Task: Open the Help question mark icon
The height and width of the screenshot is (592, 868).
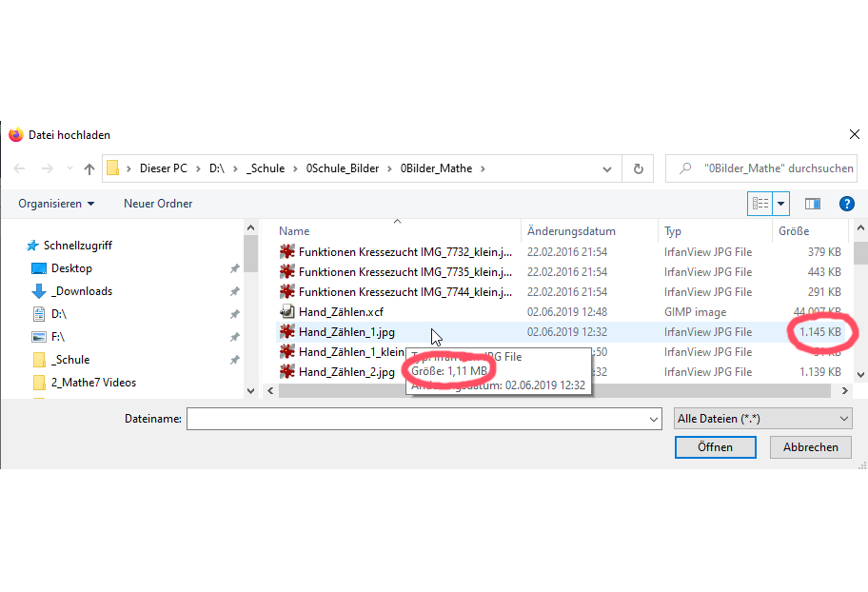Action: tap(845, 204)
